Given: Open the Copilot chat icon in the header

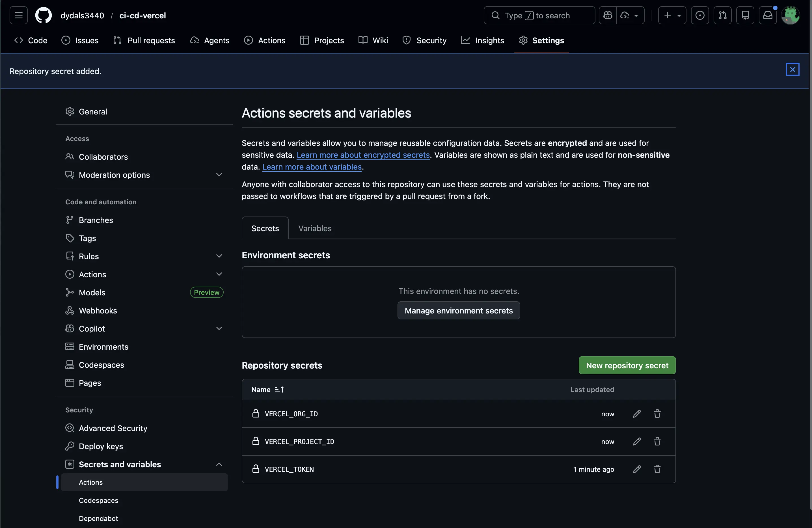Looking at the screenshot, I should click(607, 15).
